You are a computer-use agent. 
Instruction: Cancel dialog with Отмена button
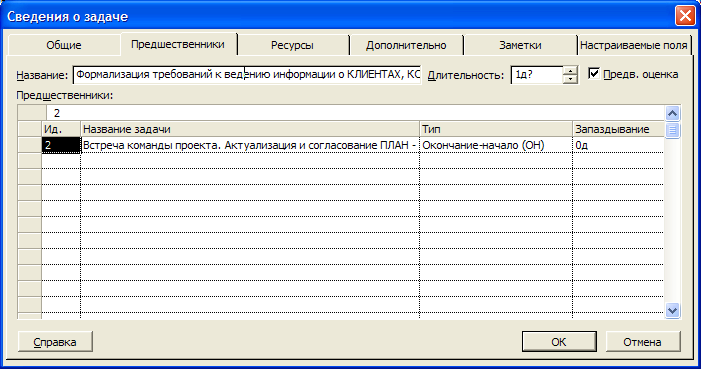642,342
